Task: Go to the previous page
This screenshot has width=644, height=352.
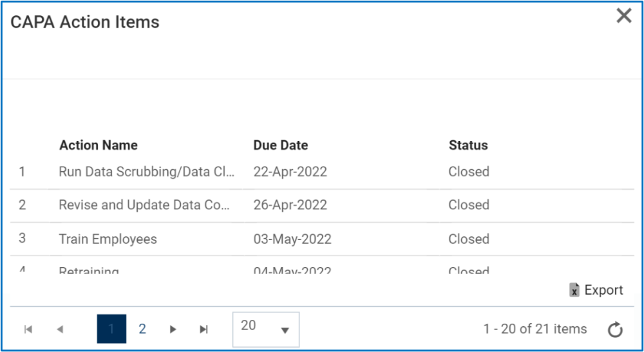Action: click(60, 329)
